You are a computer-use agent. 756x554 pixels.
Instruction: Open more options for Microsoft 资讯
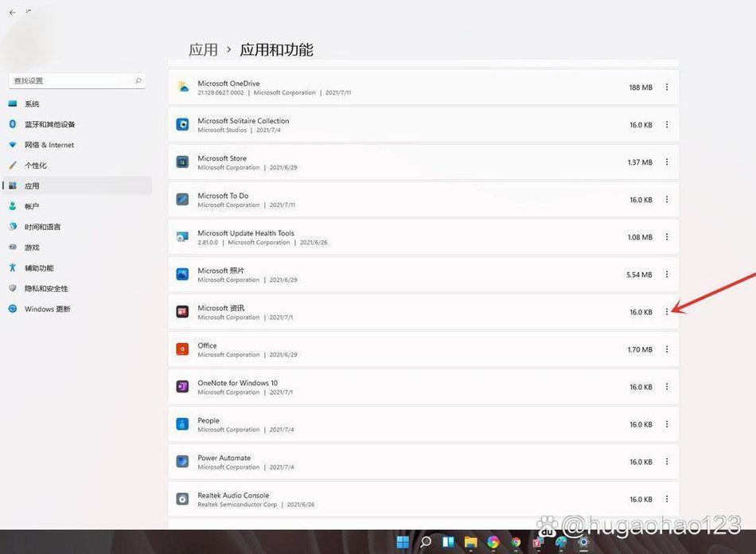(667, 312)
